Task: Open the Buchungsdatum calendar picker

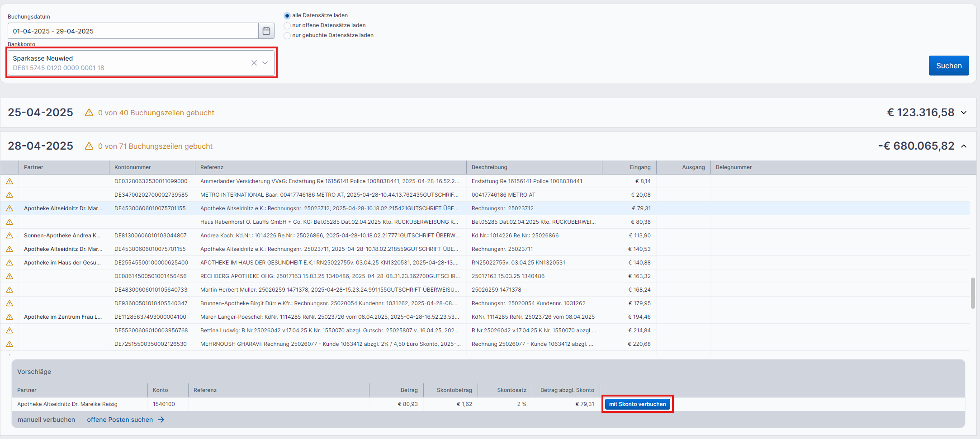Action: [266, 31]
